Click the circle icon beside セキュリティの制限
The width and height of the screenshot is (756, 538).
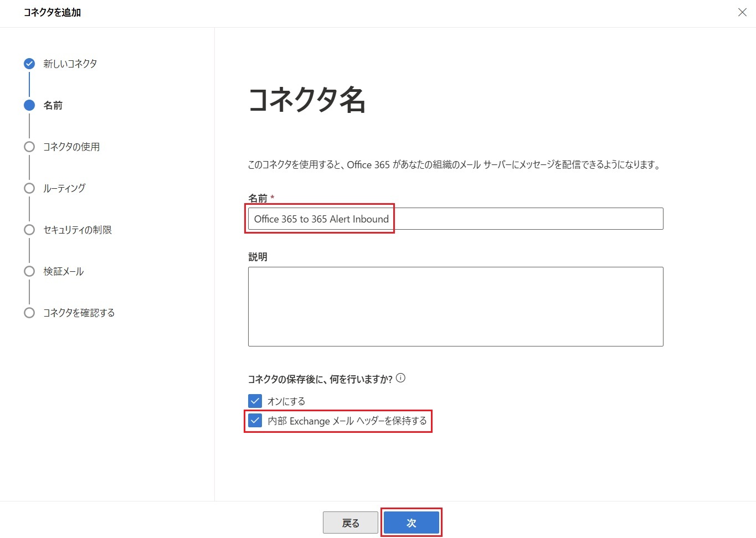29,230
